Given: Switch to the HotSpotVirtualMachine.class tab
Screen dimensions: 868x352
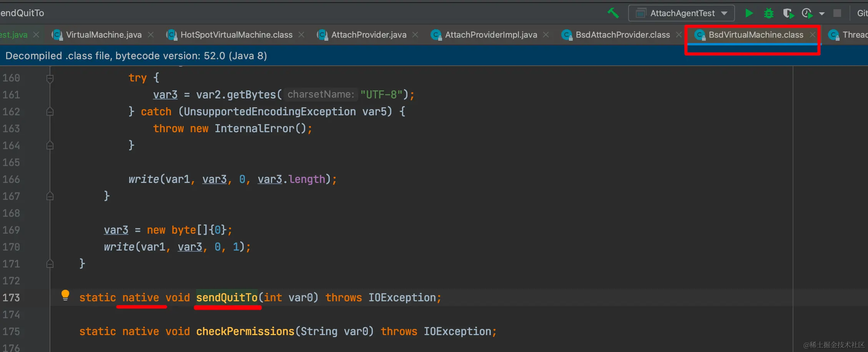Looking at the screenshot, I should (236, 35).
